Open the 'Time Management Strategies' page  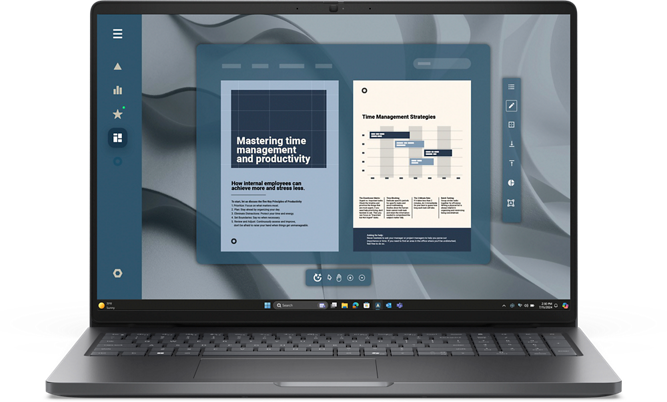411,165
